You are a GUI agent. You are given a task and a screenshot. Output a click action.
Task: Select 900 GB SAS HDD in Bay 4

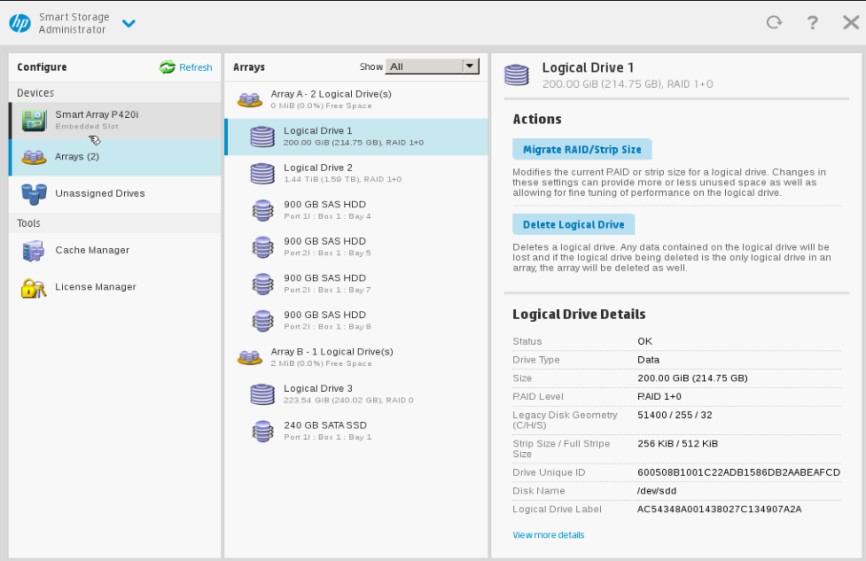325,210
